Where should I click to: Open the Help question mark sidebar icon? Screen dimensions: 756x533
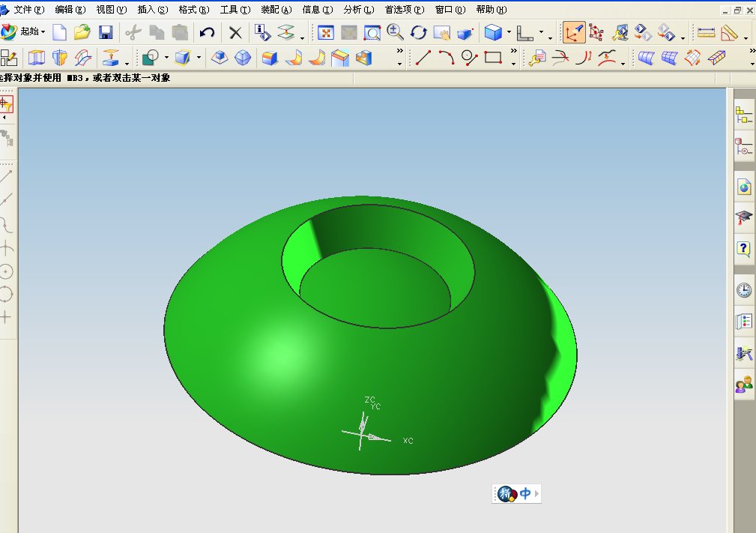(x=744, y=249)
